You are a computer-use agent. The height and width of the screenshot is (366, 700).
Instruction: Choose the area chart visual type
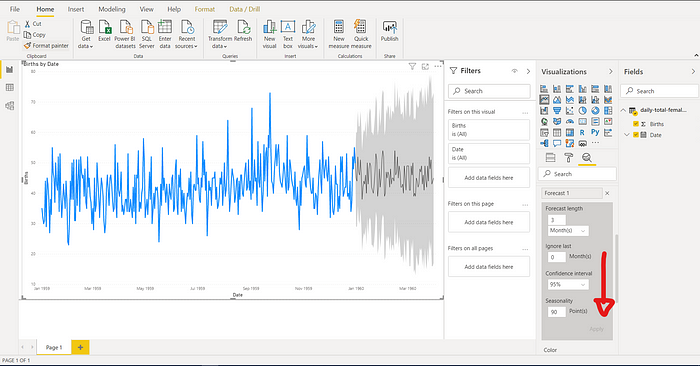click(557, 100)
